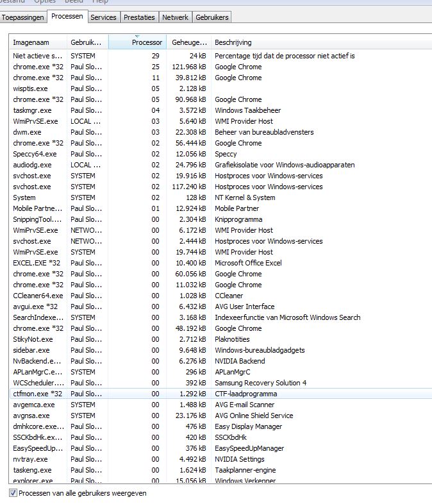The image size is (432, 504).
Task: Sort by the Geheugen column header
Action: pos(189,42)
